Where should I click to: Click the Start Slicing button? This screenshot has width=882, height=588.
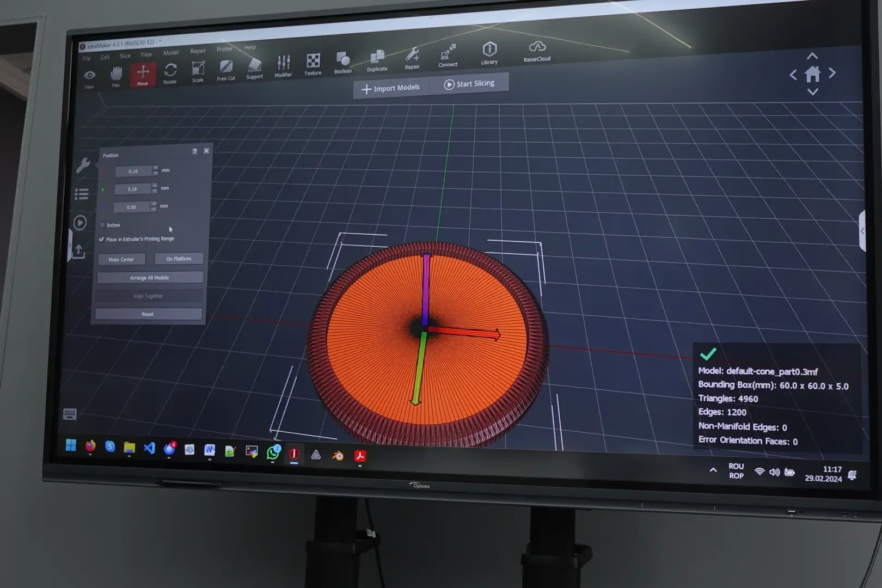(x=469, y=84)
